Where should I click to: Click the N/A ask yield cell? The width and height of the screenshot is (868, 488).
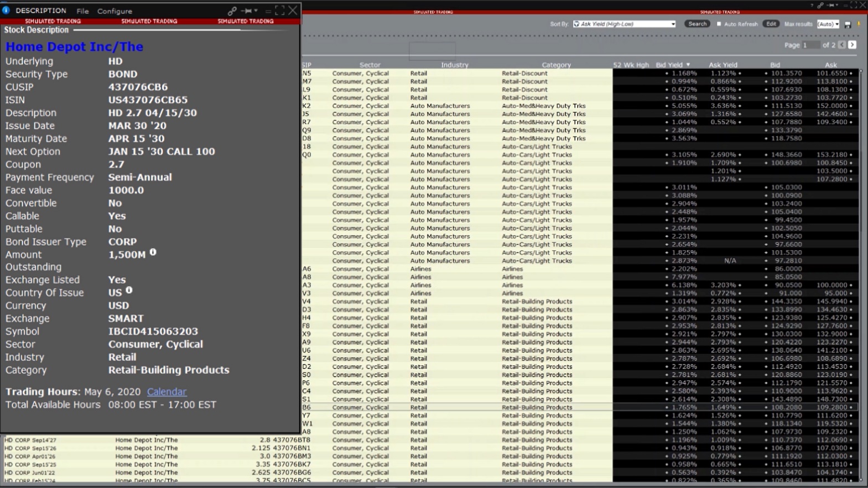click(x=730, y=261)
